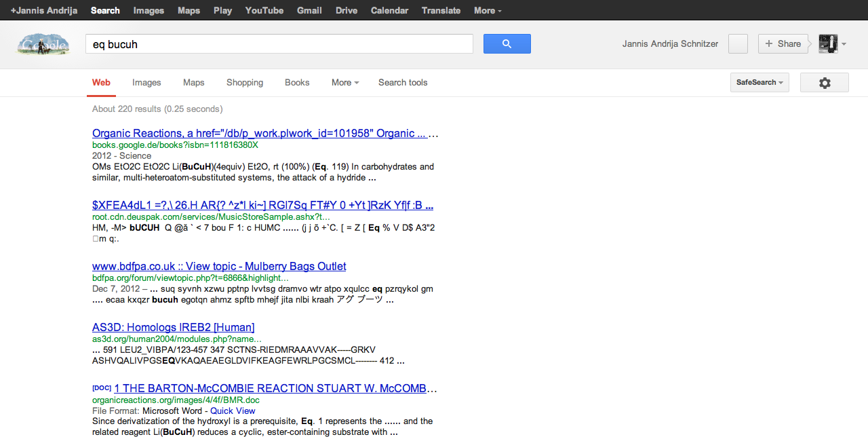
Task: Open the 'Organic Reactions' result link
Action: tap(265, 133)
